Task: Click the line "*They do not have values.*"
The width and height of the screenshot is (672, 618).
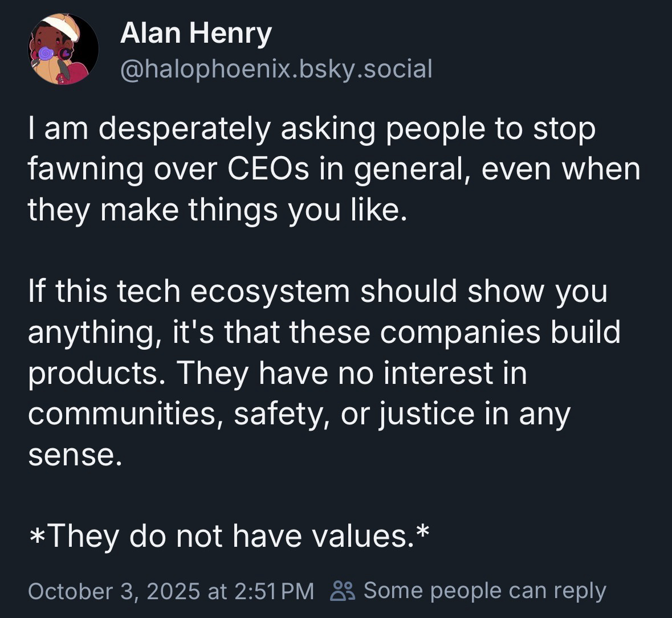Action: 228,535
